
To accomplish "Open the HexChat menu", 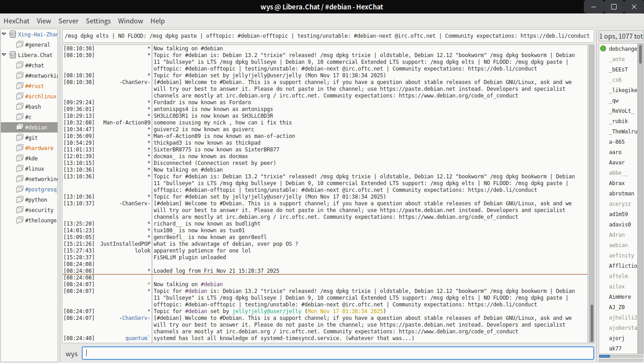I will pyautogui.click(x=17, y=21).
